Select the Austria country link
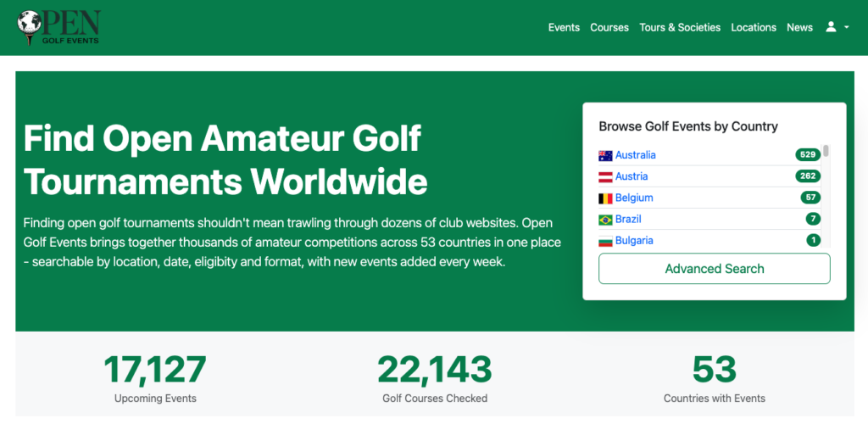The width and height of the screenshot is (868, 424). pos(632,176)
